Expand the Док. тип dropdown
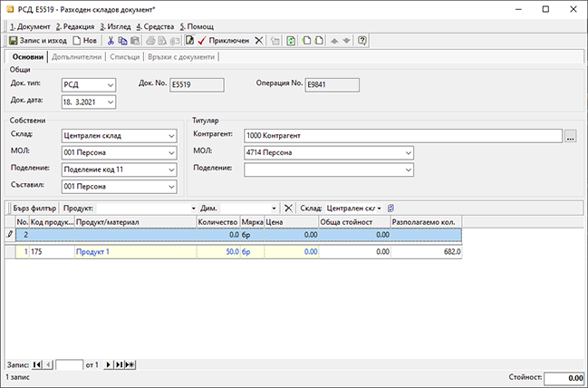The height and width of the screenshot is (388, 588). [111, 84]
